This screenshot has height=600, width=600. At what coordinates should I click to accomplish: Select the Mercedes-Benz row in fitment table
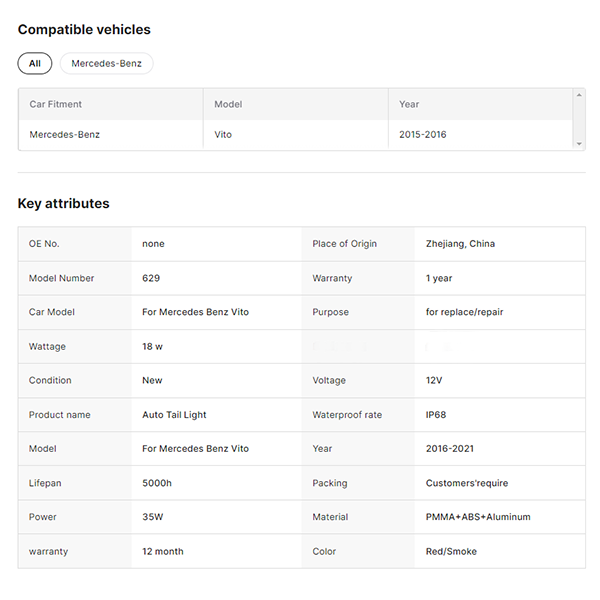[x=65, y=134]
